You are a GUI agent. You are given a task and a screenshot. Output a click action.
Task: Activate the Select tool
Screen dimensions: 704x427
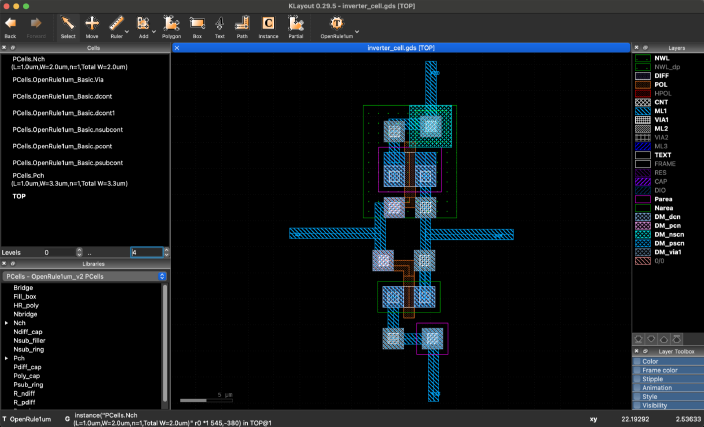click(68, 27)
